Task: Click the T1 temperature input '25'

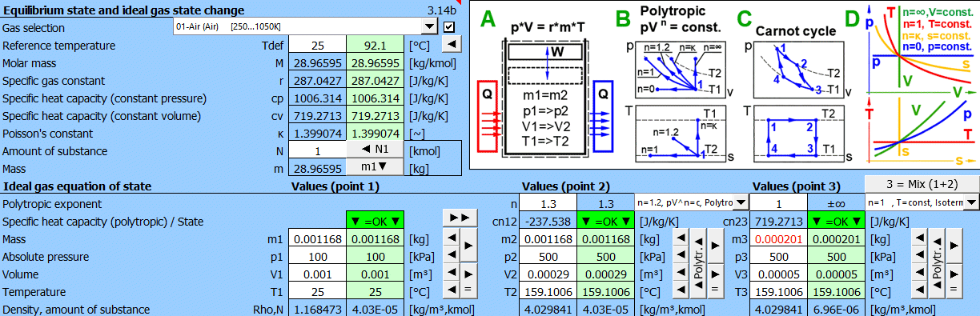Action: [x=318, y=291]
